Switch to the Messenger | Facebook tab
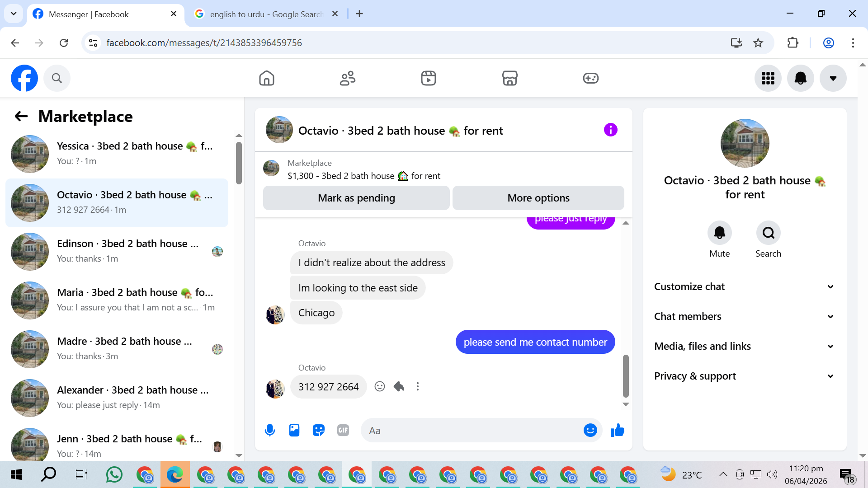This screenshot has width=868, height=488. (105, 14)
